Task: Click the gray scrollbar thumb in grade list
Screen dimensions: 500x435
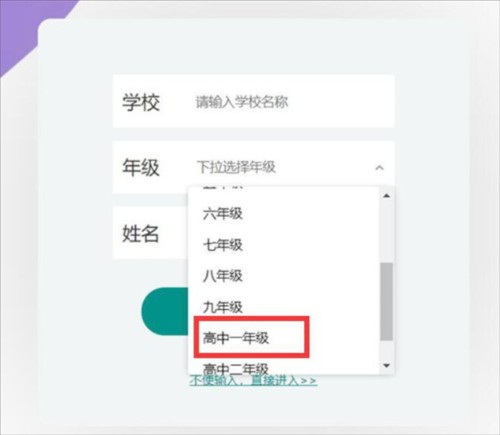Action: [387, 302]
